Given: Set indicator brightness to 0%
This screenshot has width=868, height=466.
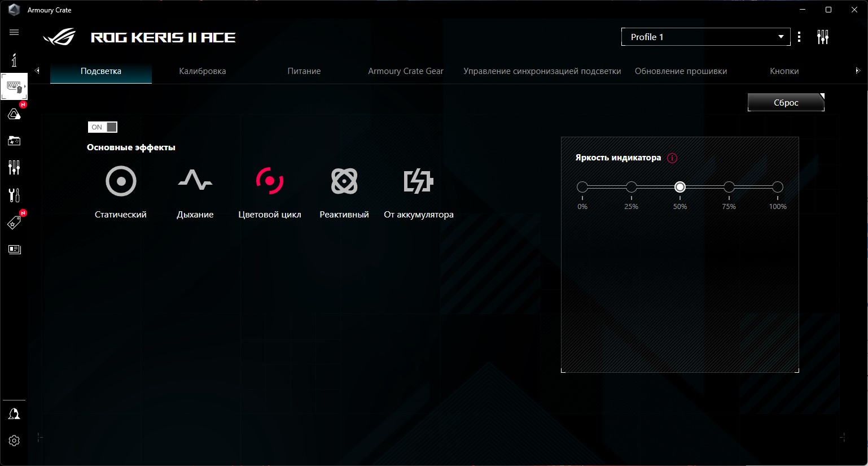Looking at the screenshot, I should point(582,187).
